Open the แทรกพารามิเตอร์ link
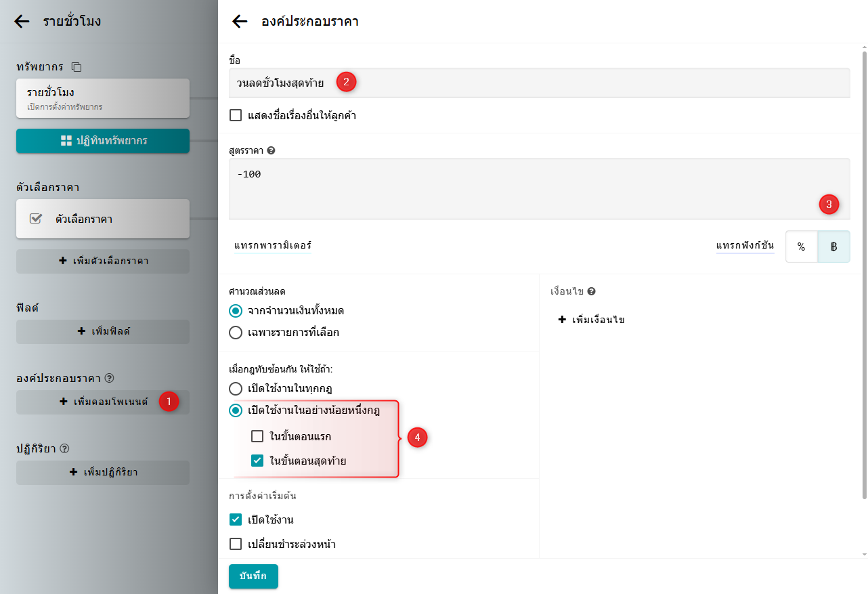Image resolution: width=868 pixels, height=594 pixels. click(272, 246)
